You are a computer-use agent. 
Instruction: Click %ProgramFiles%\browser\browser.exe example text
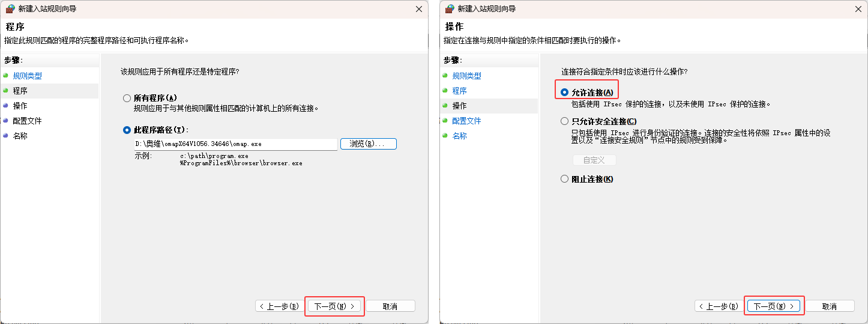(x=241, y=163)
